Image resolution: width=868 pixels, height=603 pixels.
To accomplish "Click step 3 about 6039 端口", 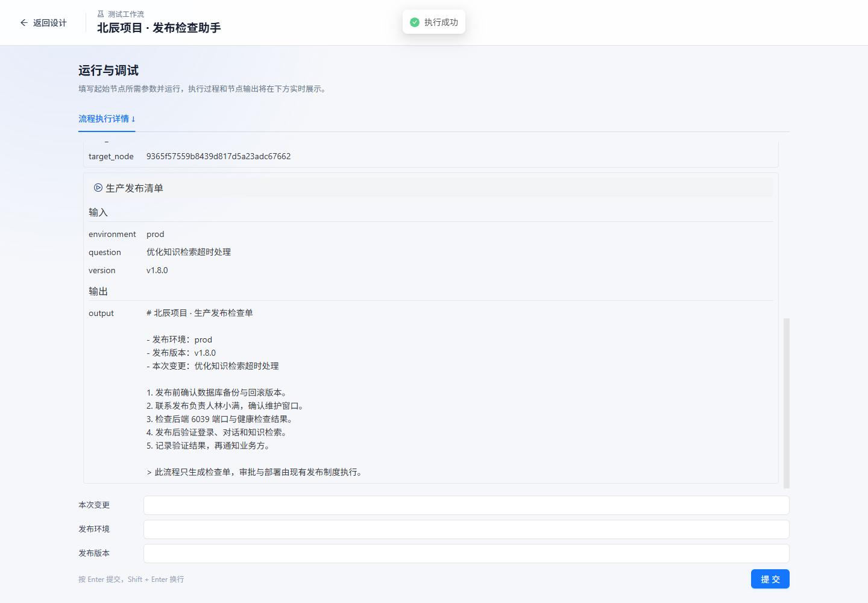I will pos(219,419).
